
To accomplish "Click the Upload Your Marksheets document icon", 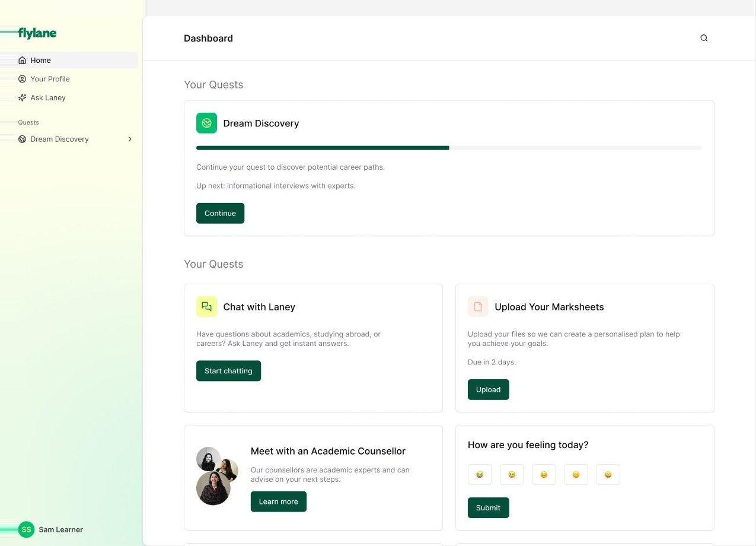I will pyautogui.click(x=478, y=306).
